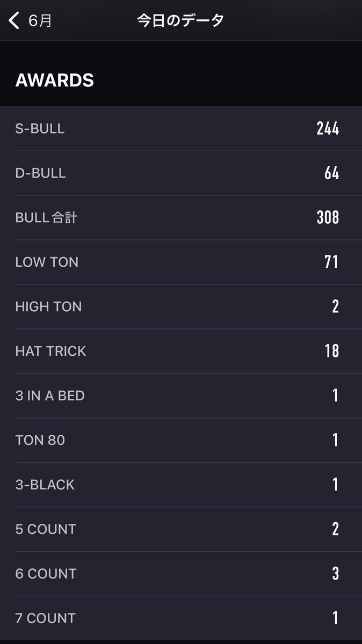Tap the HAT TRICK row
Viewport: 362px width, 644px height.
pos(181,351)
